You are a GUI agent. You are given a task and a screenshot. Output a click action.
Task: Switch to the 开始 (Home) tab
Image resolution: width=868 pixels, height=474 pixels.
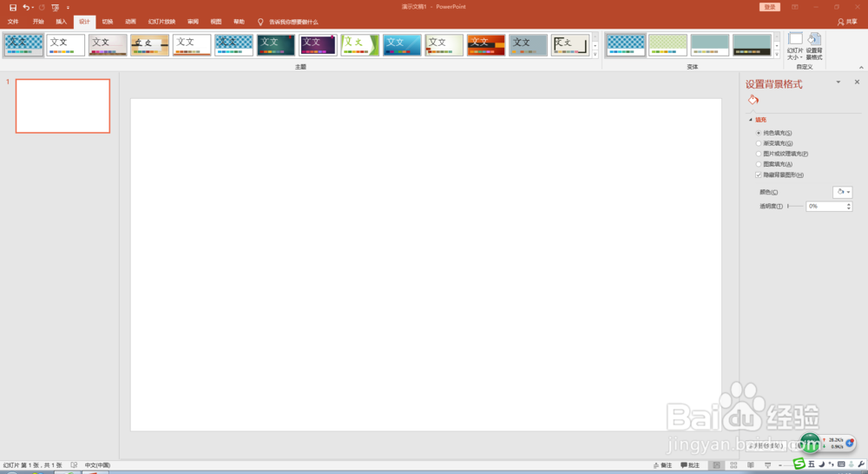37,22
